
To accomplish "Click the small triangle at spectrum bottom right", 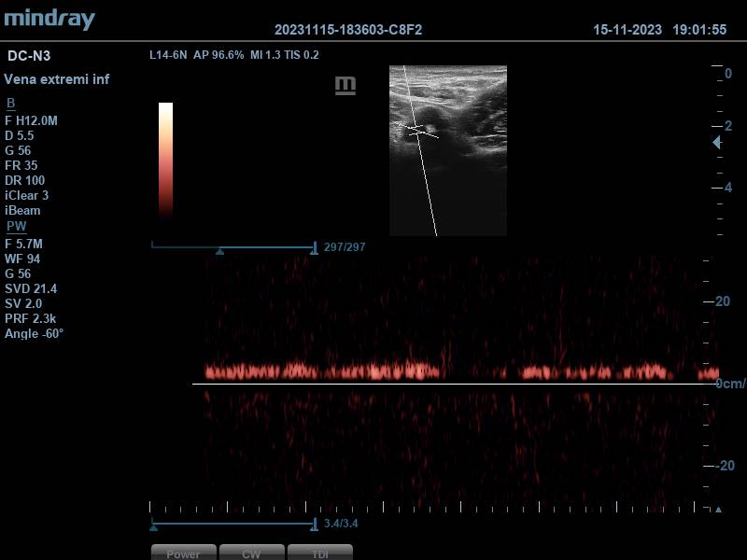I will (x=717, y=509).
